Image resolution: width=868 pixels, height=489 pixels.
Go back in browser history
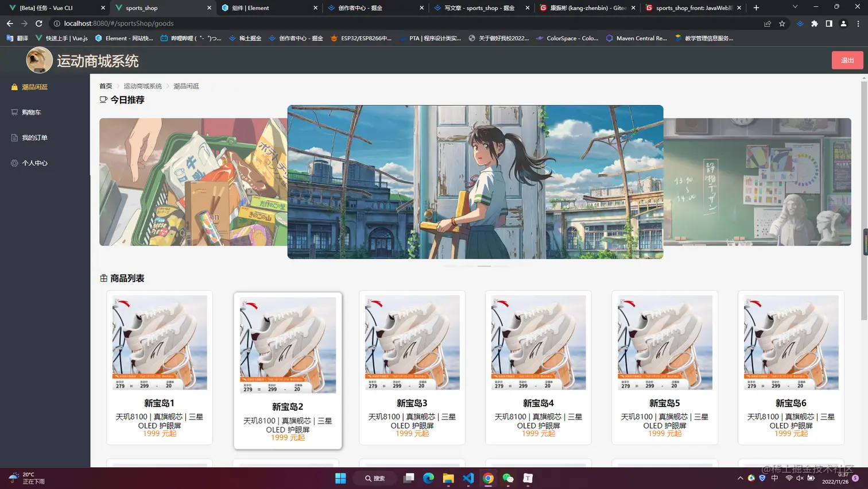(10, 24)
